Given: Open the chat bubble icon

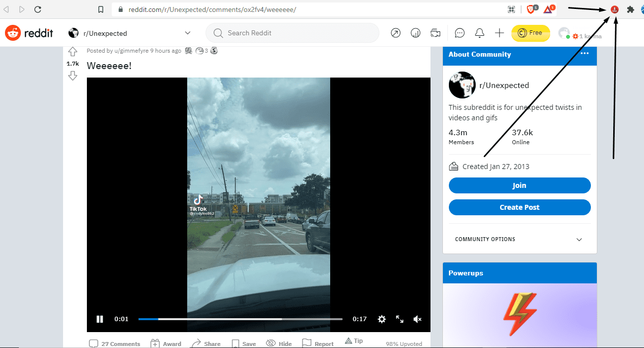Looking at the screenshot, I should tap(460, 33).
